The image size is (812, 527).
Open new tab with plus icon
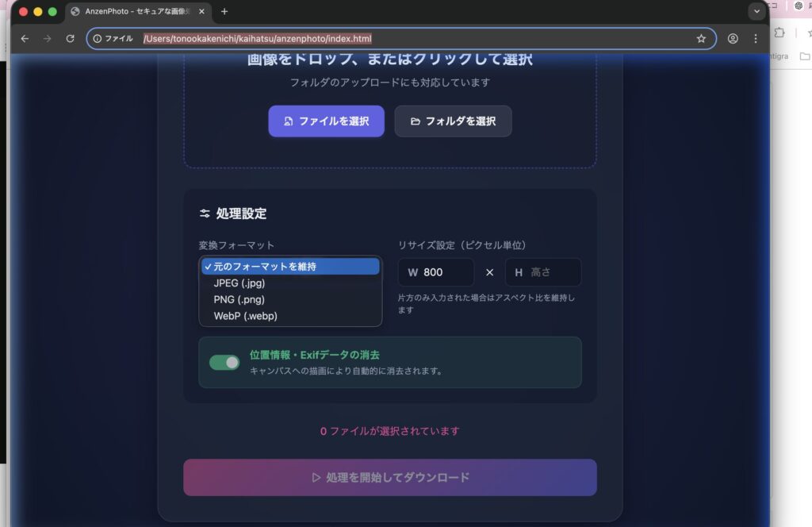224,11
